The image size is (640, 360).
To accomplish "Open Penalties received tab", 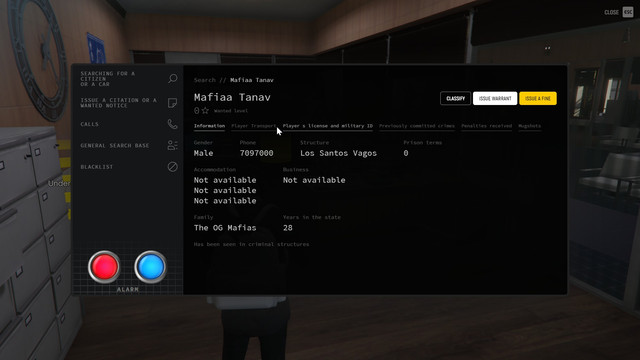I will tap(487, 126).
